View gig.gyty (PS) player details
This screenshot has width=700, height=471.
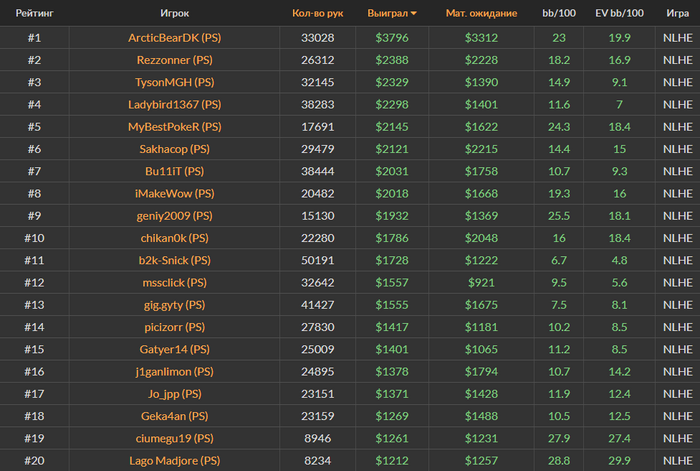tap(175, 305)
